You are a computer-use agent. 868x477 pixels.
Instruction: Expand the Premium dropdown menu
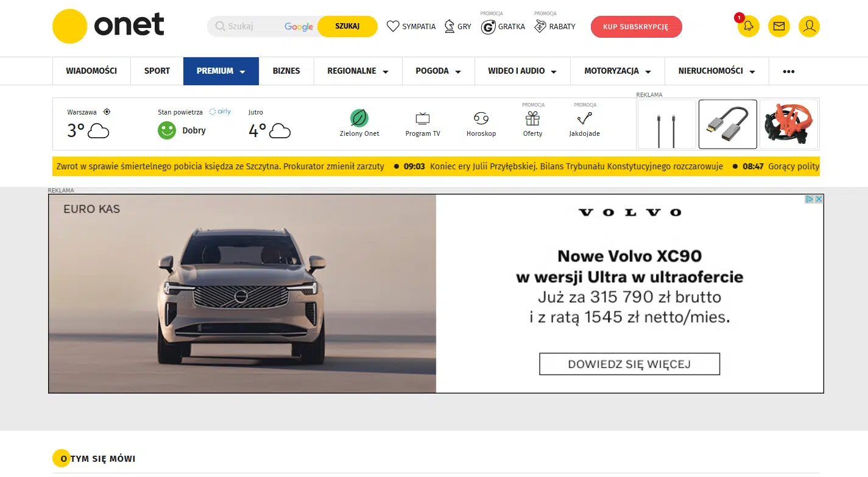pyautogui.click(x=242, y=72)
